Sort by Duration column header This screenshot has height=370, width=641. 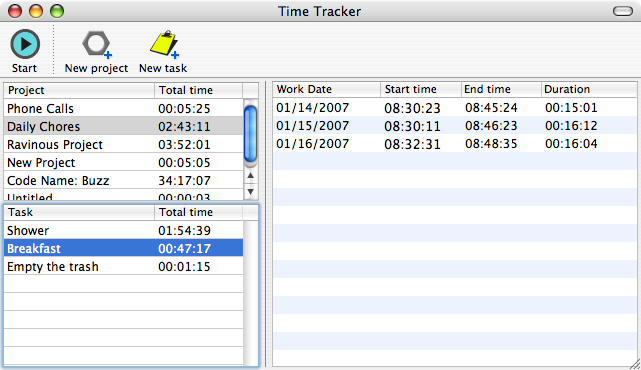pyautogui.click(x=589, y=89)
